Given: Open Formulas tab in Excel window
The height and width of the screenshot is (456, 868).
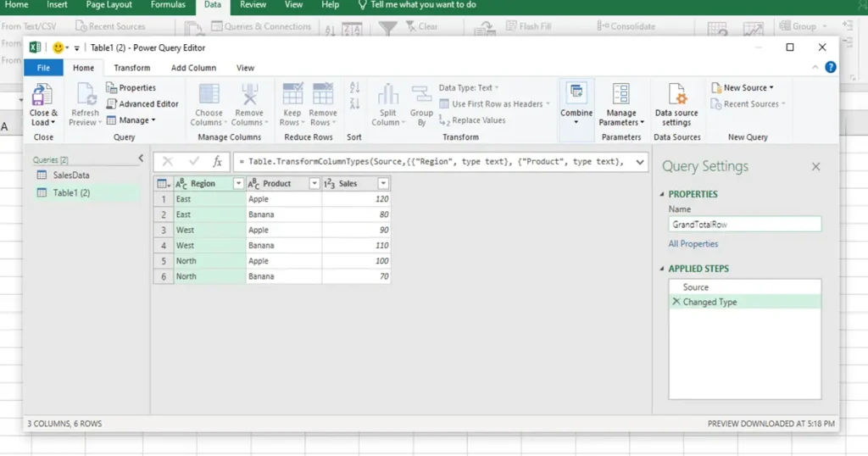Looking at the screenshot, I should pyautogui.click(x=169, y=5).
